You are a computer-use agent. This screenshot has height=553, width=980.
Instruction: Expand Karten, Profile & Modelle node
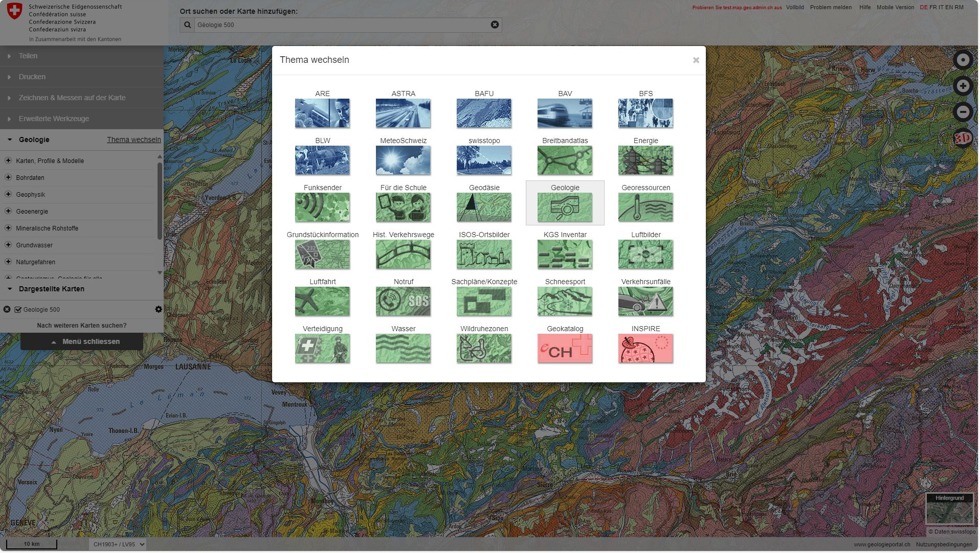[8, 160]
